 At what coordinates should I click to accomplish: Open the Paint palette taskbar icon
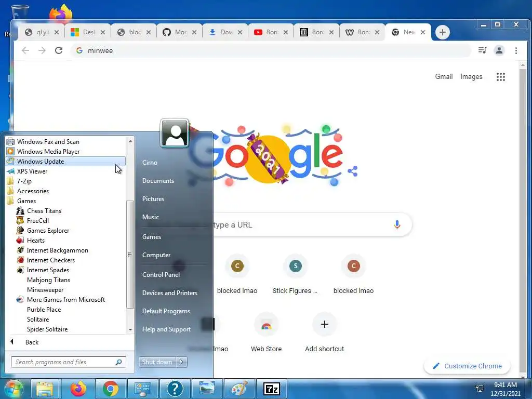point(239,389)
